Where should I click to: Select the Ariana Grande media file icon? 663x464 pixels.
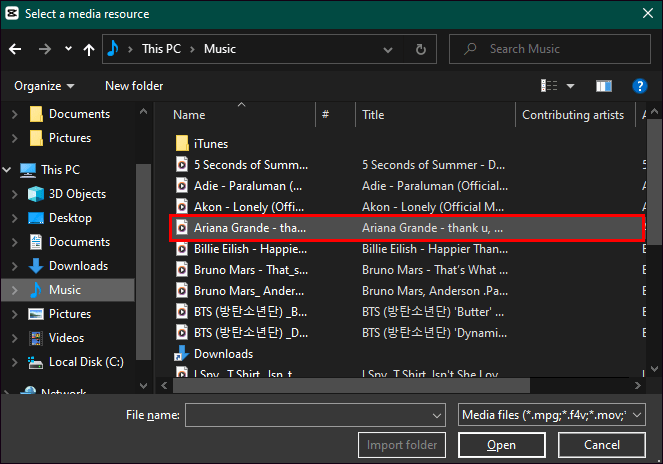[x=182, y=228]
